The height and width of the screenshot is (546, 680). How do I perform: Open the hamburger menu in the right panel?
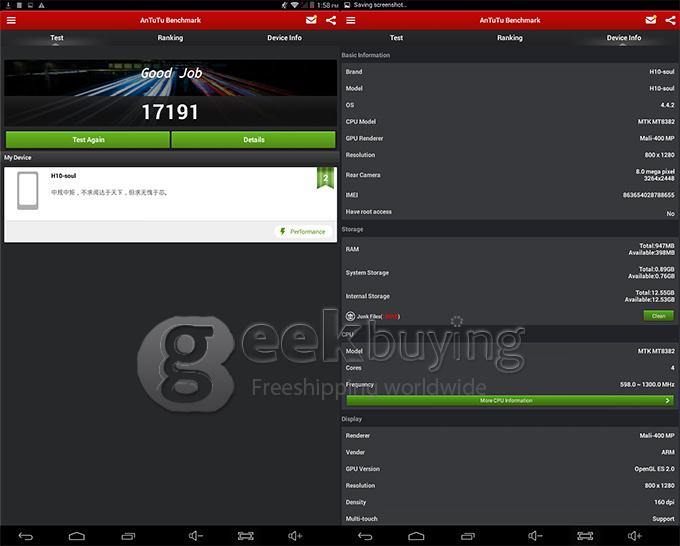tap(351, 20)
